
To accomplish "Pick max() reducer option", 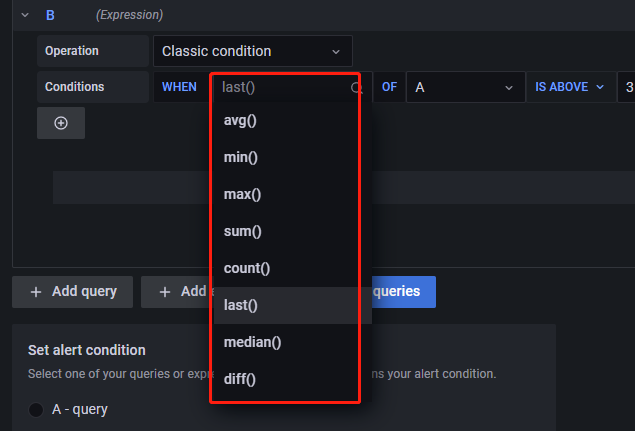I will [x=237, y=194].
